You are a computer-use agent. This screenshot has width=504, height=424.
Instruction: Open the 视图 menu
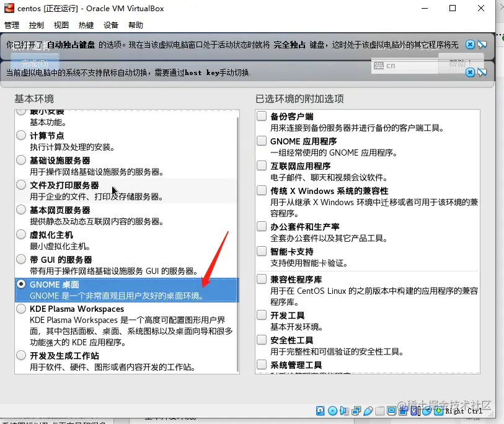(x=61, y=25)
